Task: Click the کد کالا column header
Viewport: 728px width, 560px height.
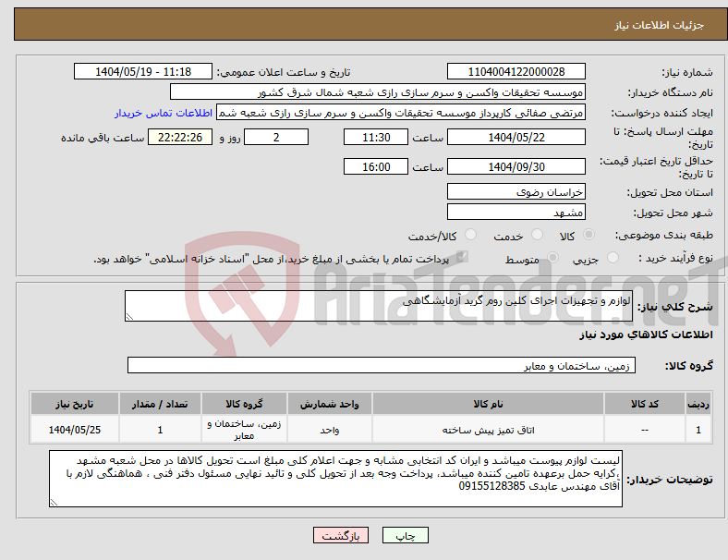Action: click(x=645, y=404)
